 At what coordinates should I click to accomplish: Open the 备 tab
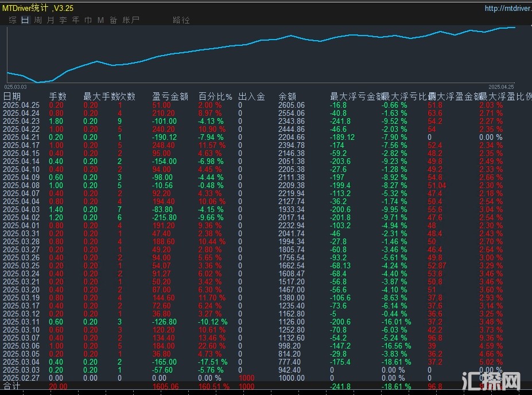pos(113,20)
